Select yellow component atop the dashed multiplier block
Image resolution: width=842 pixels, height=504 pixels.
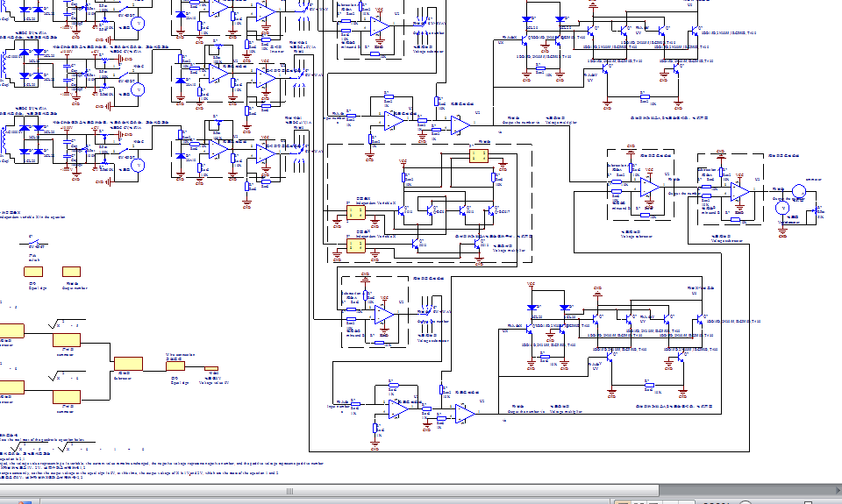(x=478, y=156)
